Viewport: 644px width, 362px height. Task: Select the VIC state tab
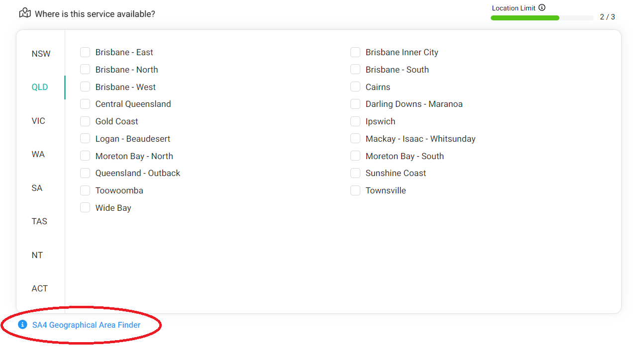click(38, 121)
